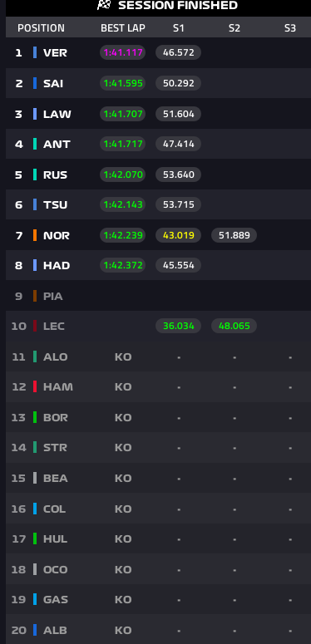Select the knocked-out GAS driver row
The width and height of the screenshot is (311, 644).
[x=158, y=600]
